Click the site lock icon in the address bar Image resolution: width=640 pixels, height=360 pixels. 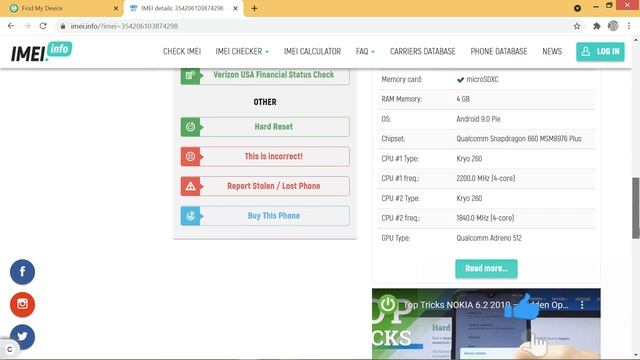tap(63, 26)
